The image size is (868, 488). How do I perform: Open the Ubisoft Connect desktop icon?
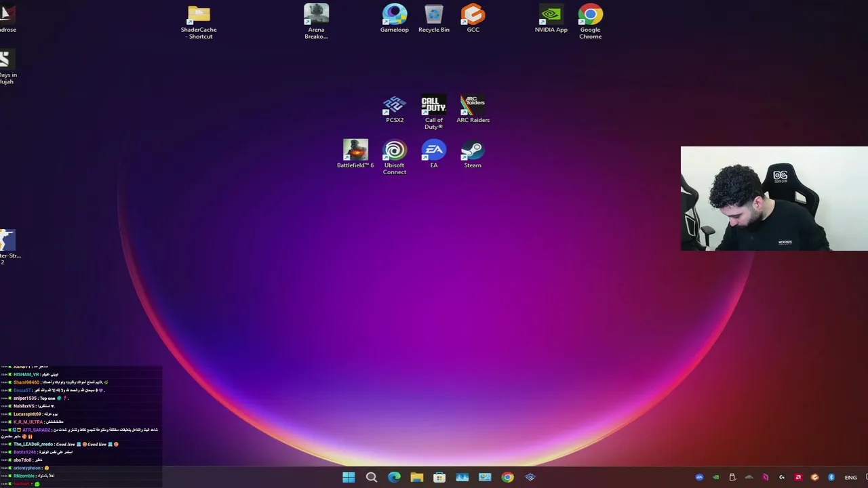pos(394,157)
